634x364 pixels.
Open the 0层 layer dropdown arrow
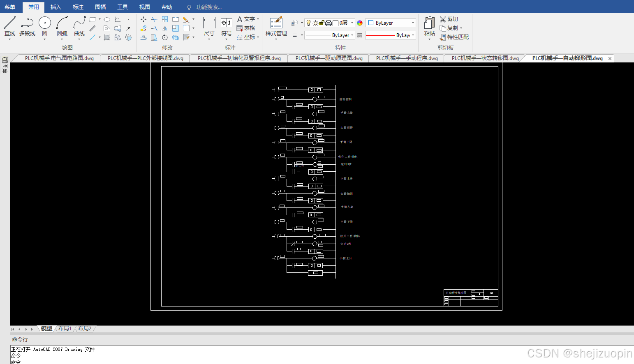tap(352, 23)
